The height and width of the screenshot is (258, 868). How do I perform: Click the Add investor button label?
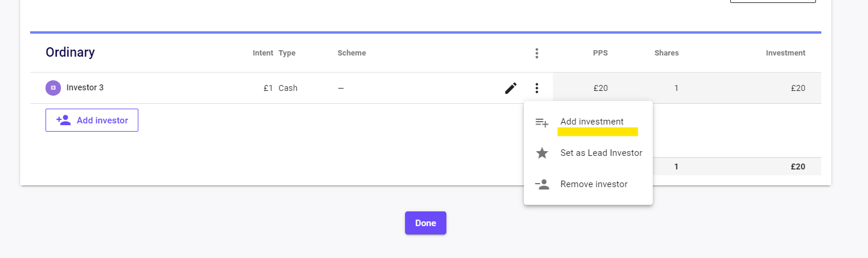point(102,120)
